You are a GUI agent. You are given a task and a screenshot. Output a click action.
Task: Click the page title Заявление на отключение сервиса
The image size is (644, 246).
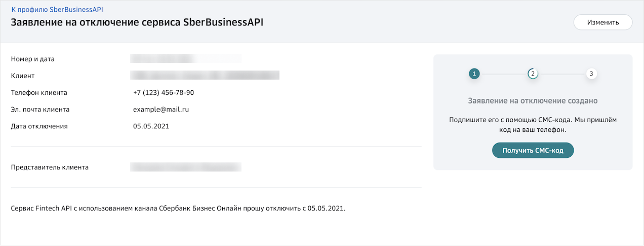tap(137, 23)
